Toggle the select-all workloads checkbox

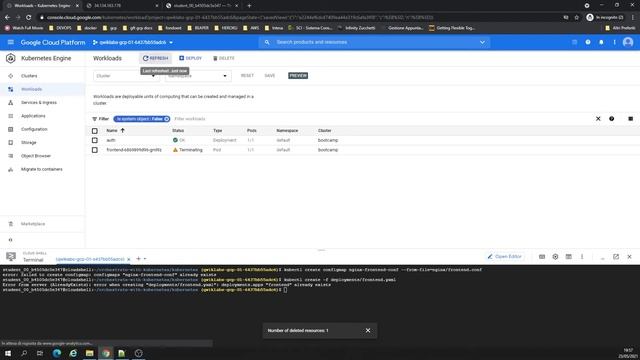coord(95,131)
